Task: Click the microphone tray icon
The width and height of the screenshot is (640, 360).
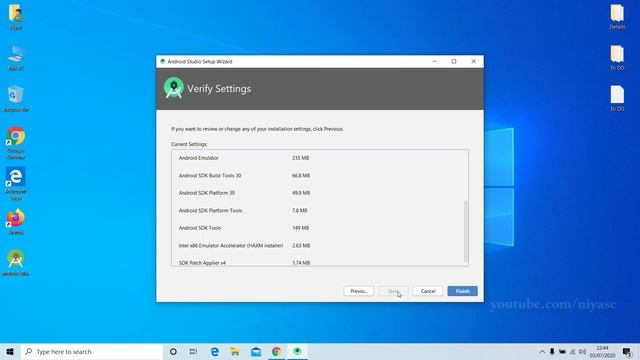Action: (x=552, y=351)
